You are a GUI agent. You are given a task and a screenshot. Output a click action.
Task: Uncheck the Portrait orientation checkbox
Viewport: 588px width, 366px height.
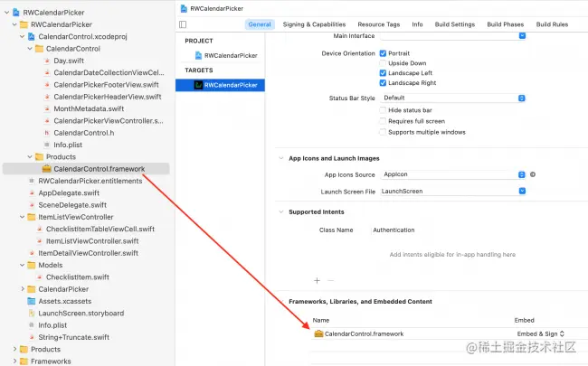coord(383,53)
